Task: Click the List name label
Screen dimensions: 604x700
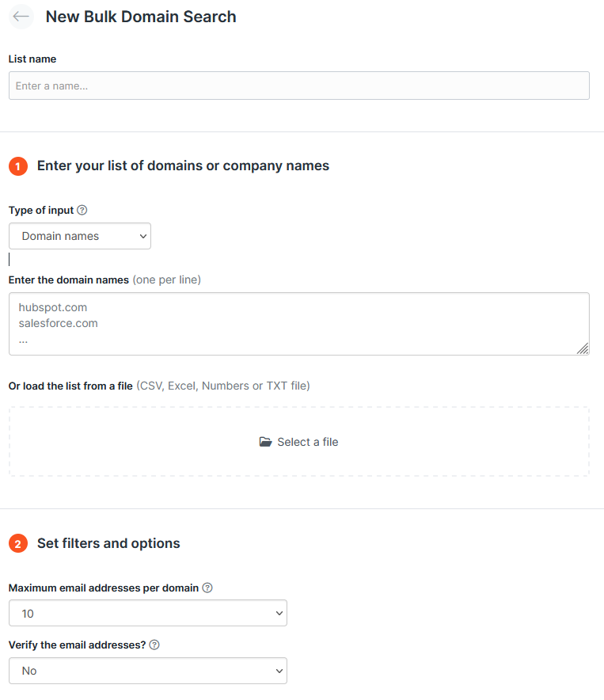Action: click(x=32, y=59)
